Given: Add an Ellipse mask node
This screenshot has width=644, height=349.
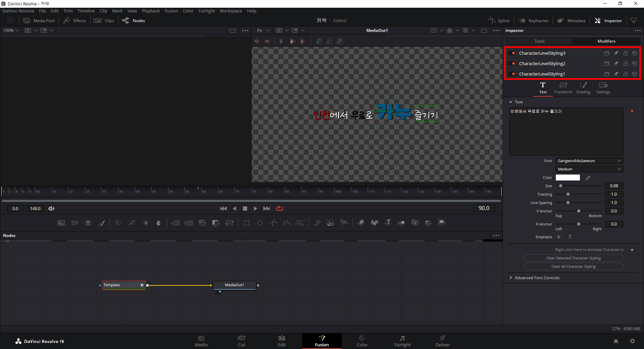Looking at the screenshot, I should [x=260, y=223].
